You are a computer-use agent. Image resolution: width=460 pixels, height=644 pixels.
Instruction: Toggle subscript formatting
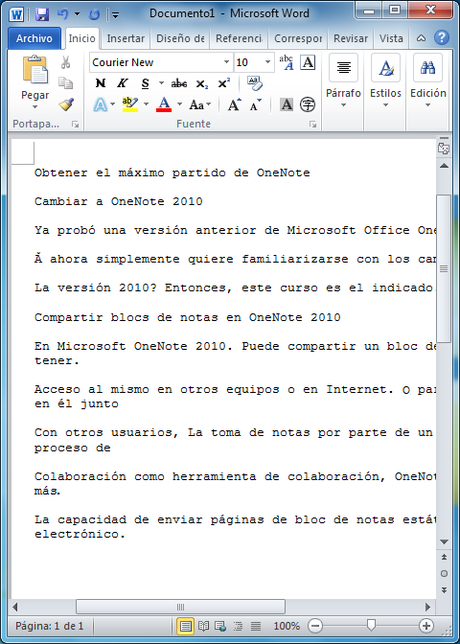point(201,83)
